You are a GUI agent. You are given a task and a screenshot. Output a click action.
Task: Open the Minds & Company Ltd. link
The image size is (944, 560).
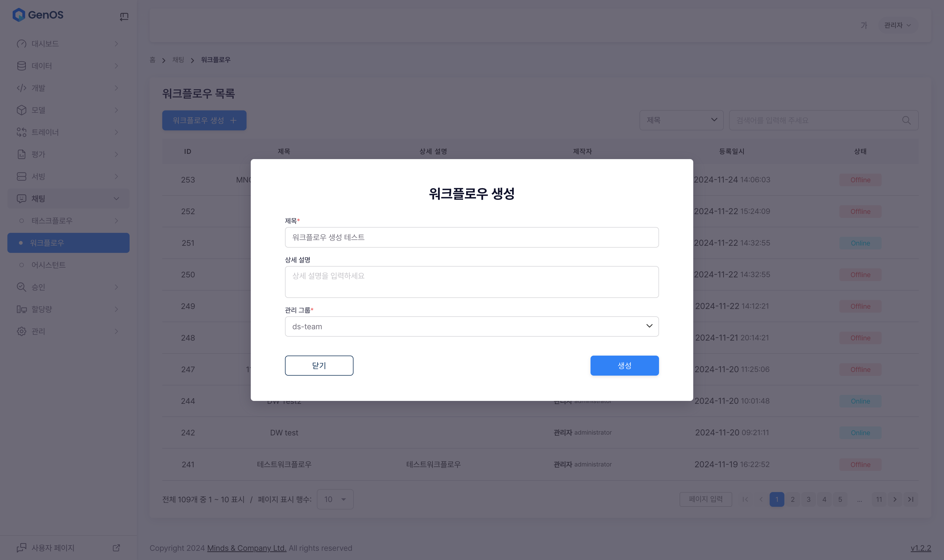coord(246,548)
